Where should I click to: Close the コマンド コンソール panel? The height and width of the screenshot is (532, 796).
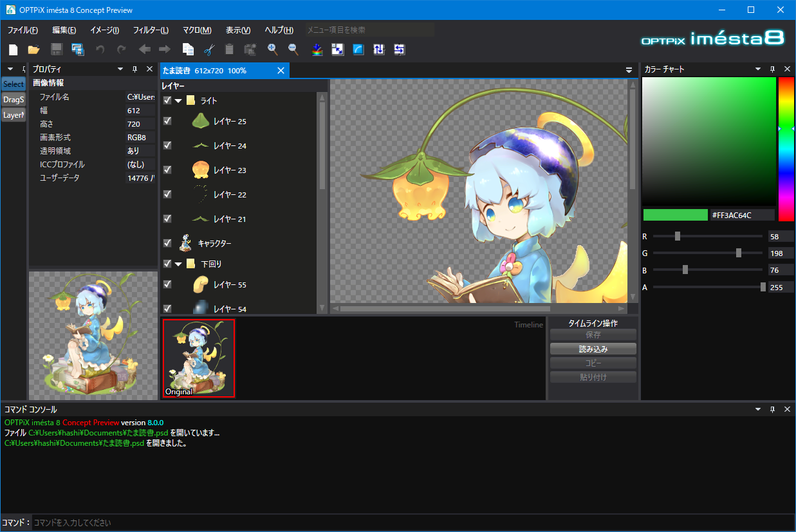tap(787, 409)
